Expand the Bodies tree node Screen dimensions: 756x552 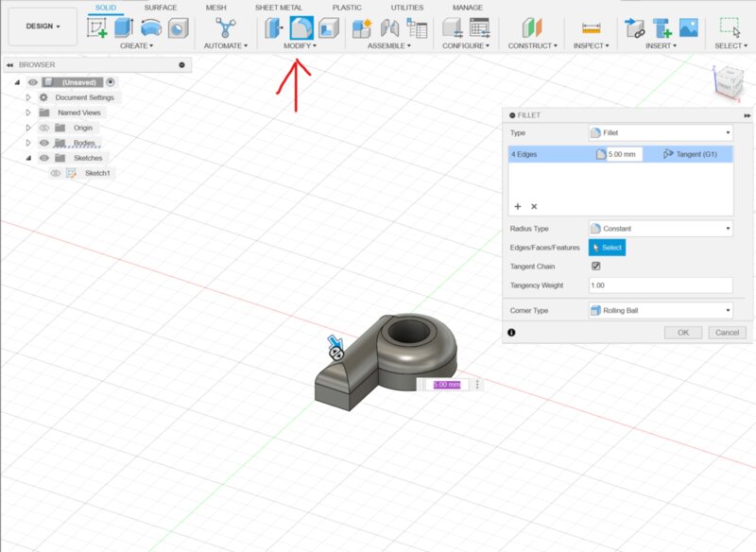click(x=28, y=143)
